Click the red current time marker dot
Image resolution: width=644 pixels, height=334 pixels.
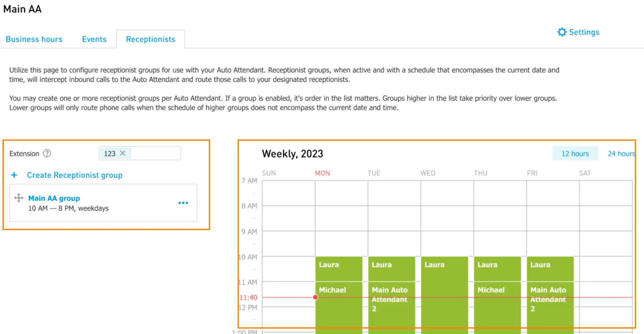click(x=315, y=297)
